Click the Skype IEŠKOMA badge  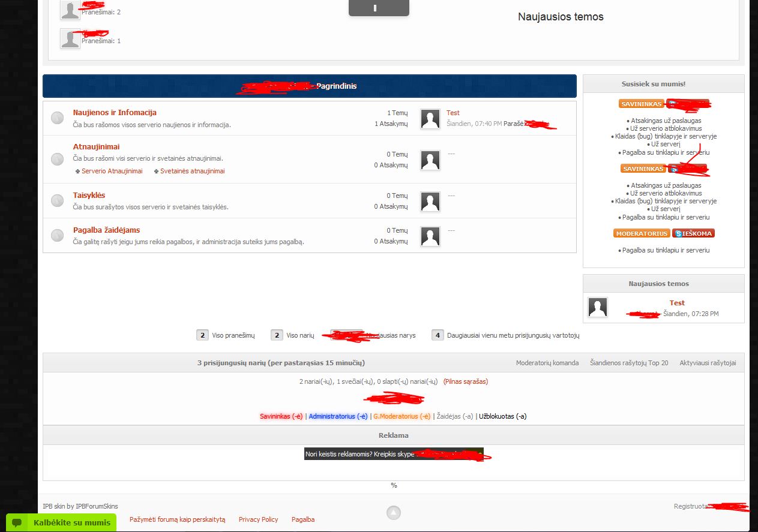[x=694, y=233]
